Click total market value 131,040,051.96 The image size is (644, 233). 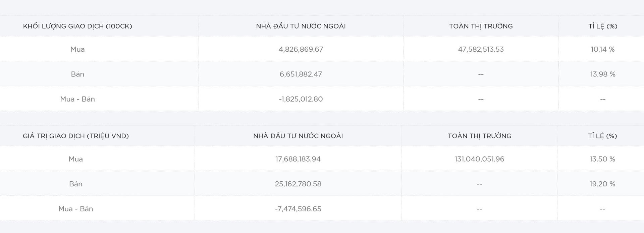(479, 159)
